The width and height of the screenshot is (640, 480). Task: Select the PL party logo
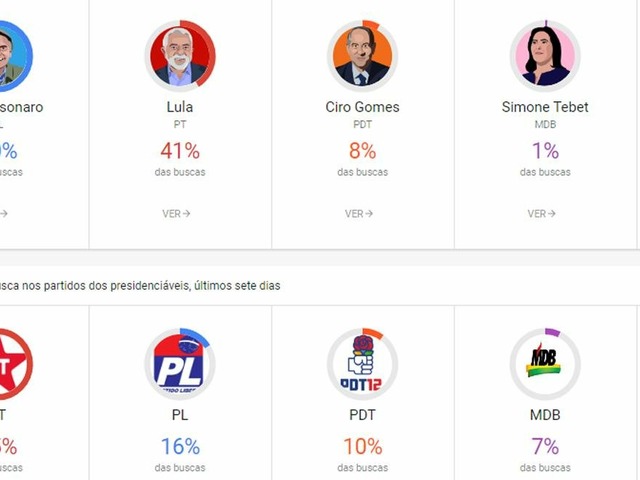[180, 364]
